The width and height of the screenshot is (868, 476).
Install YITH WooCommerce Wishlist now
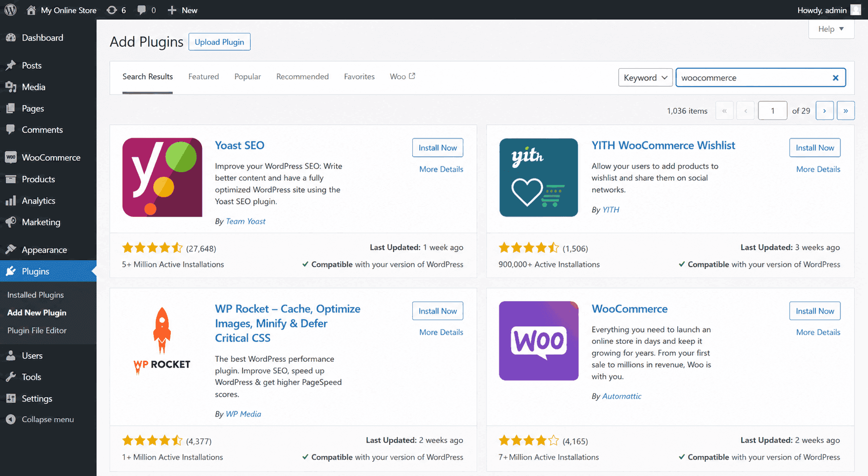pyautogui.click(x=815, y=148)
